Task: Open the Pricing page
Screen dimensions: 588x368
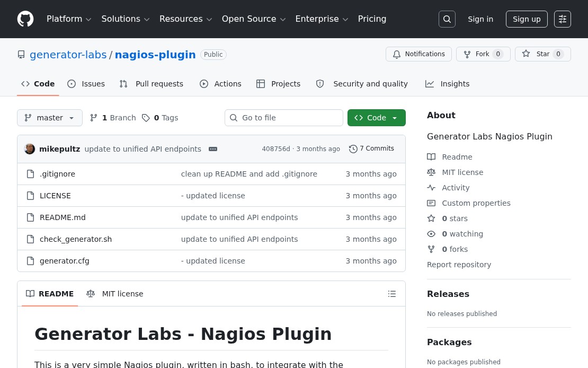Action: (372, 19)
